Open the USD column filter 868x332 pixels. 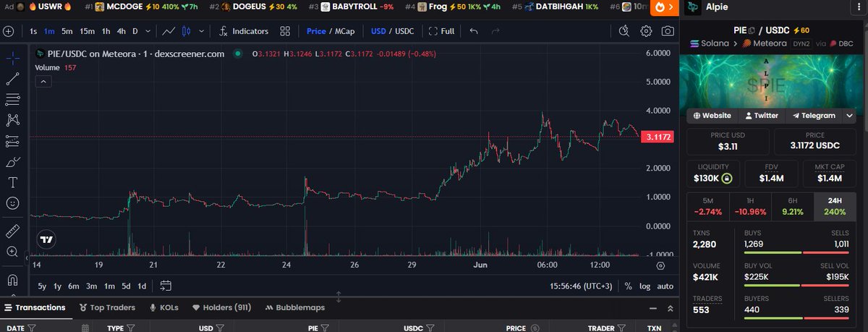click(221, 328)
